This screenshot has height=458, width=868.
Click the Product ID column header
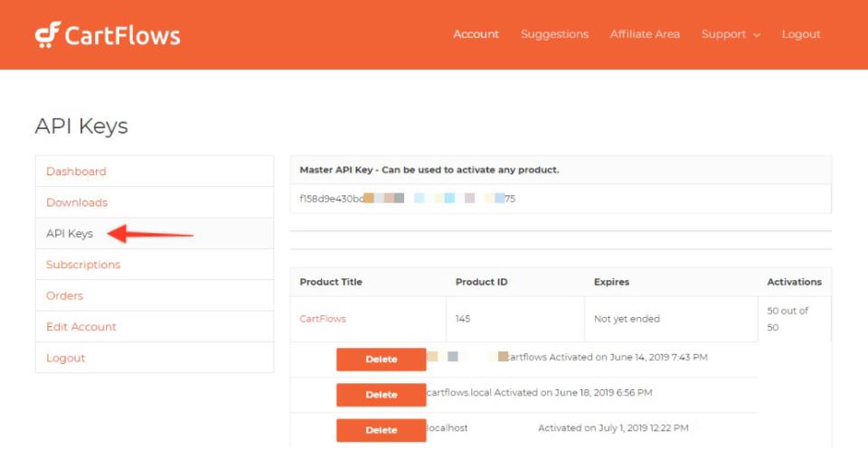coord(481,282)
